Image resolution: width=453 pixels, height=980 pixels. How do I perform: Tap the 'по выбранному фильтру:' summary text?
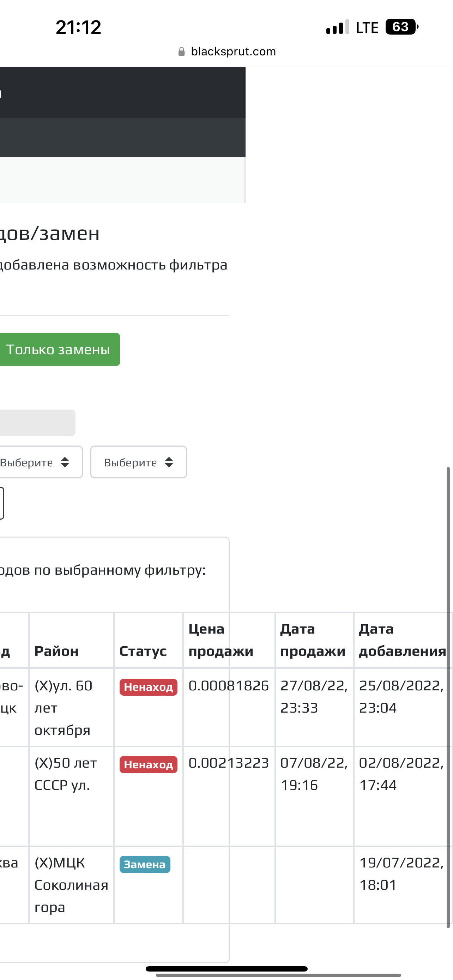point(120,570)
